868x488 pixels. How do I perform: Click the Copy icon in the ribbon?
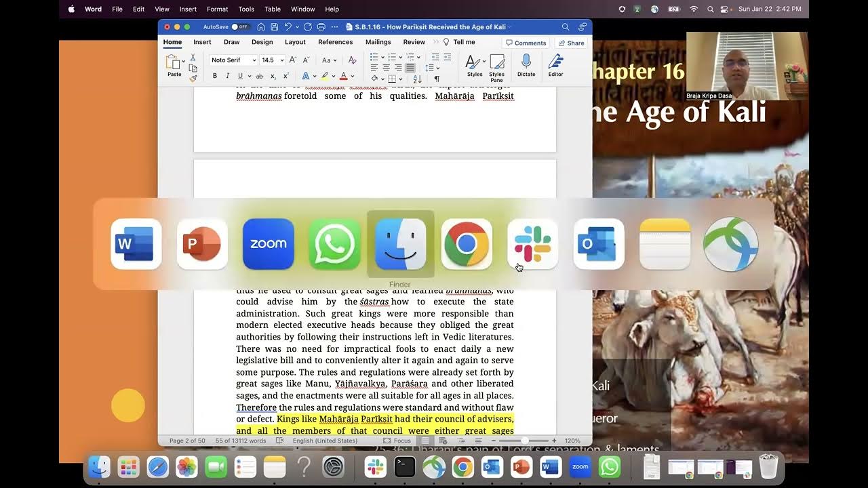pyautogui.click(x=193, y=68)
